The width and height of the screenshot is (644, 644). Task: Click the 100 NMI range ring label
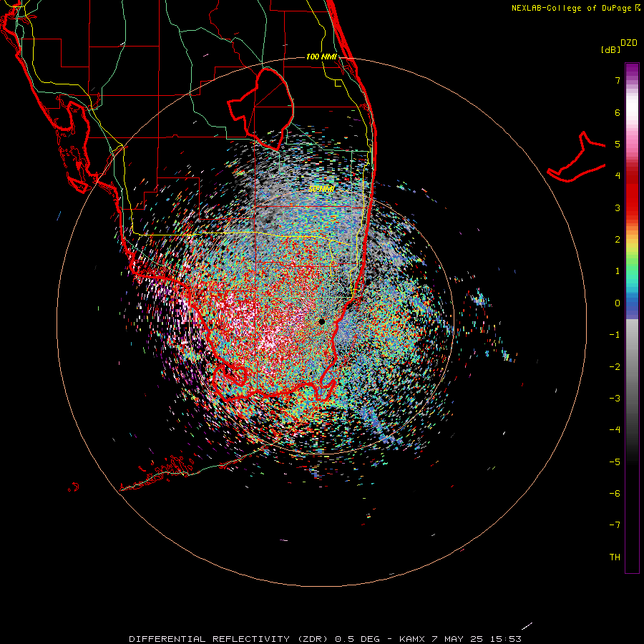pyautogui.click(x=321, y=57)
